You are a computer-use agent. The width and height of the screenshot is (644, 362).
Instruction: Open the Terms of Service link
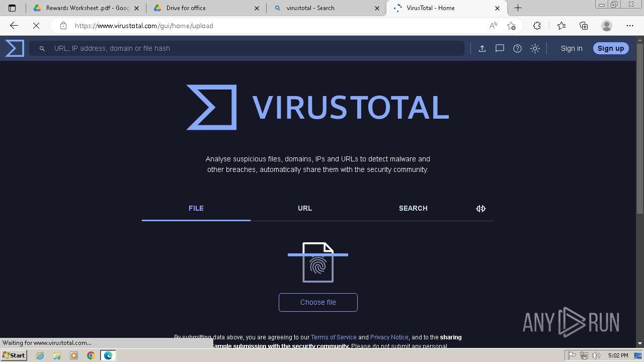click(x=334, y=337)
